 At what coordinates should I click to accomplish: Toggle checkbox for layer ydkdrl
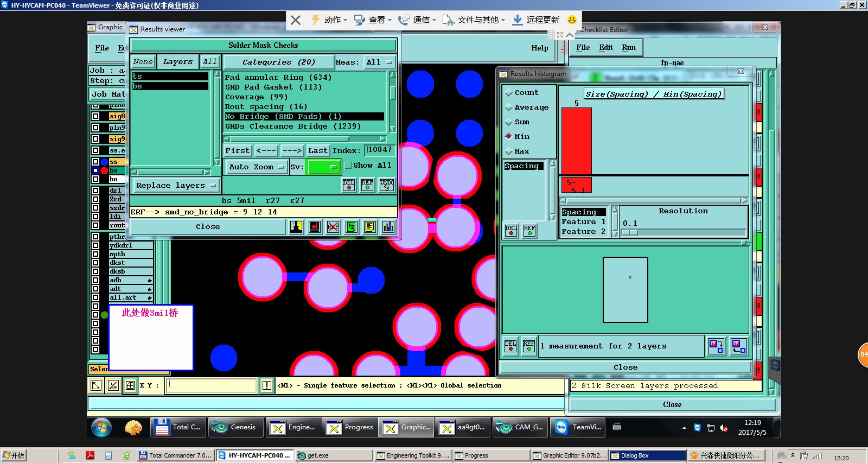[95, 245]
